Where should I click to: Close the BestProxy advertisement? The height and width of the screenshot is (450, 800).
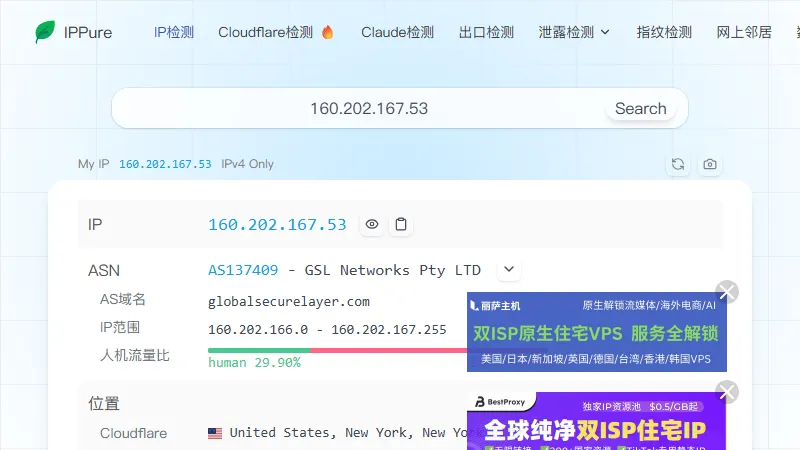pyautogui.click(x=727, y=392)
